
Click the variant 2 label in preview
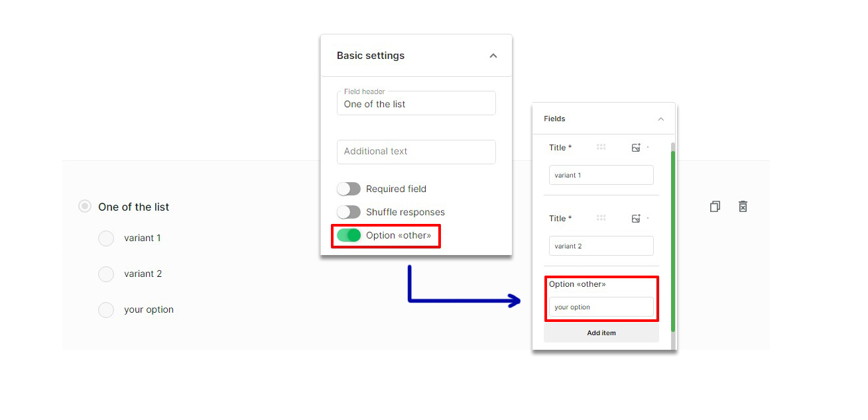pos(143,274)
